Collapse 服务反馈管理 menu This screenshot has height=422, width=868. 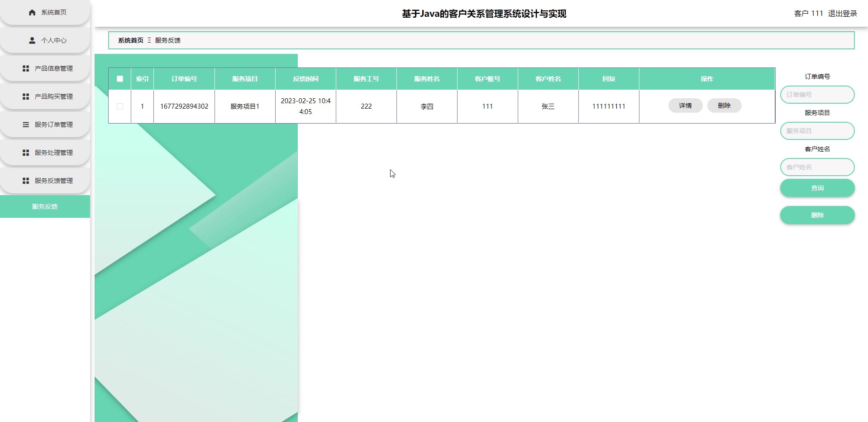click(x=45, y=181)
